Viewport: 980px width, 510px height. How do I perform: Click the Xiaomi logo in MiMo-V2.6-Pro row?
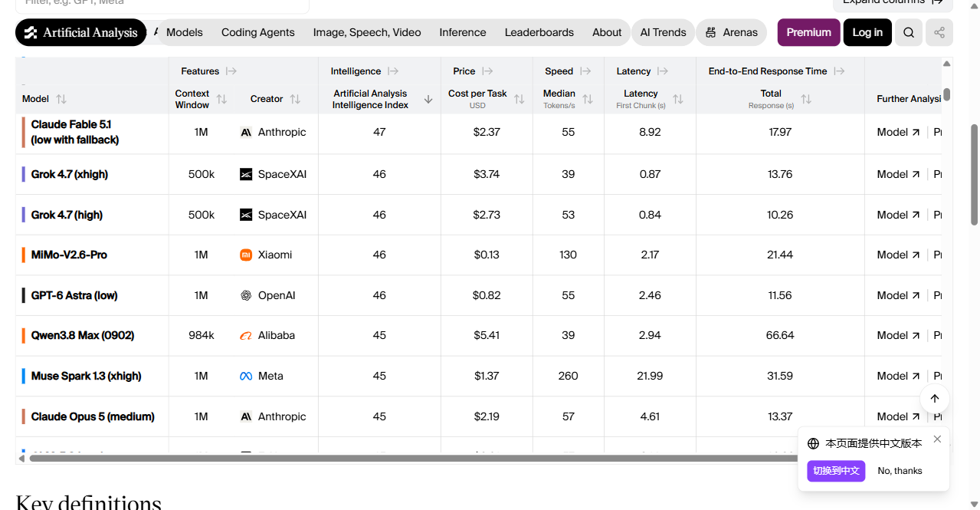(x=246, y=255)
